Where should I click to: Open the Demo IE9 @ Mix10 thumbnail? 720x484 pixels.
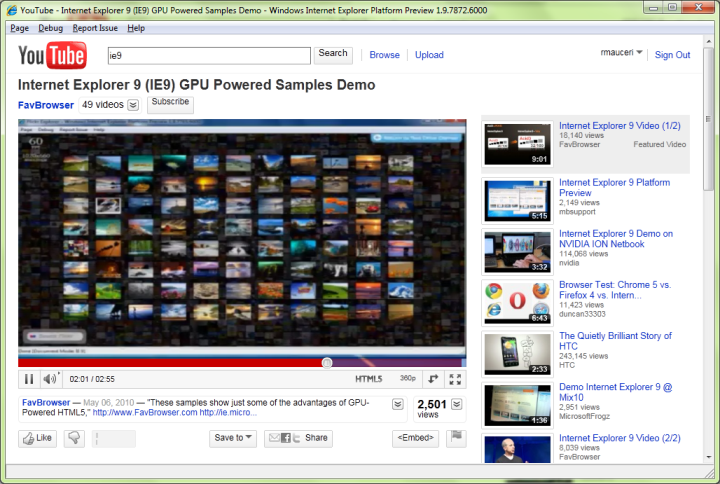click(x=517, y=405)
